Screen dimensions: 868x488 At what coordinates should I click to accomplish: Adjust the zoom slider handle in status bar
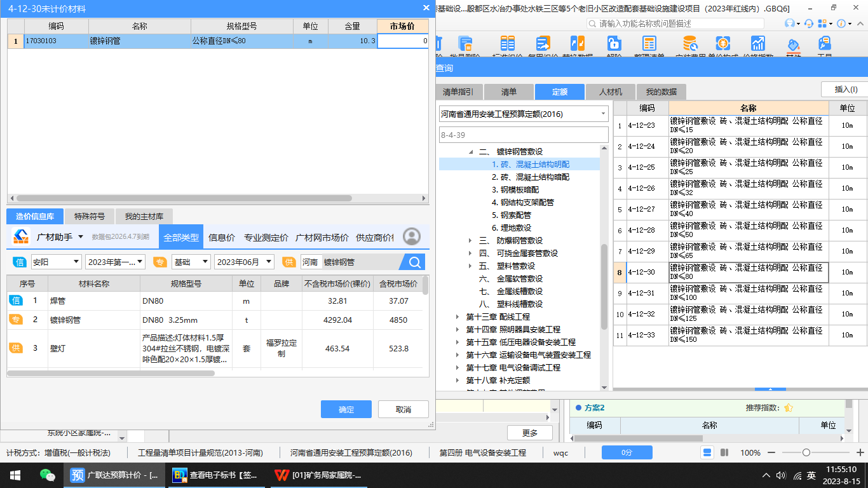[x=806, y=452]
